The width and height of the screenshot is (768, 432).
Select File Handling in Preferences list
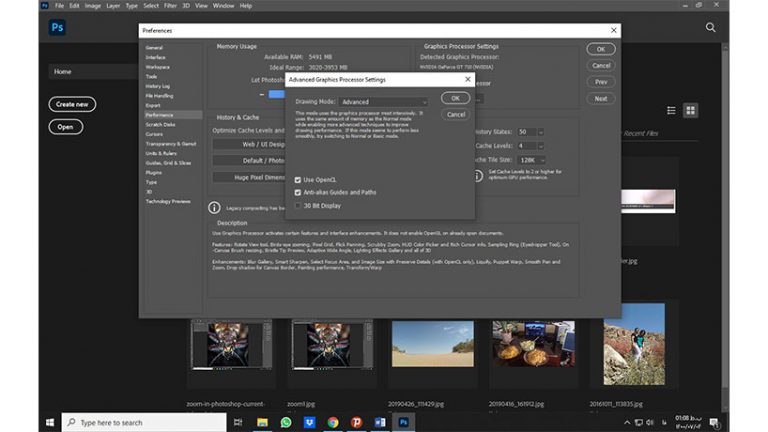tap(159, 96)
